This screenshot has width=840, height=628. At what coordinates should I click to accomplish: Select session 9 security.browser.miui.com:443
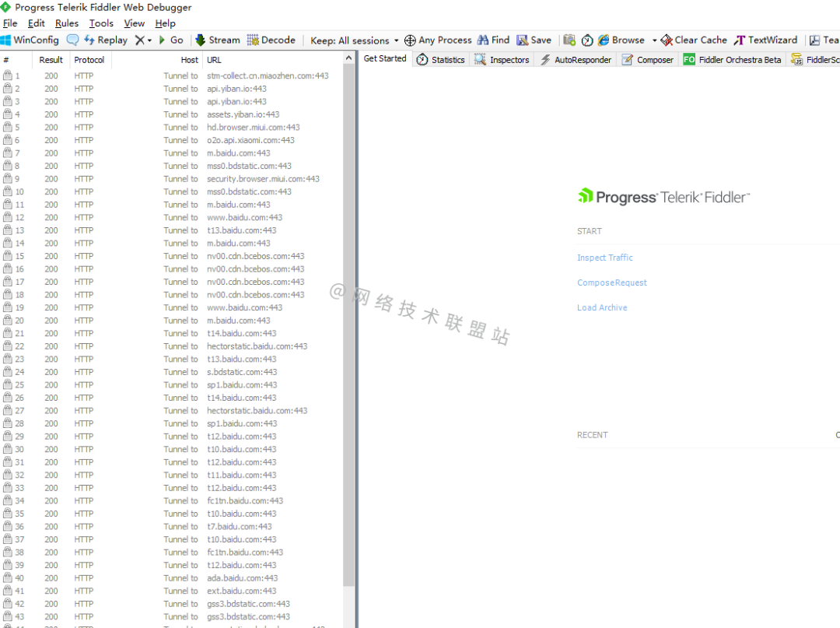(x=171, y=179)
